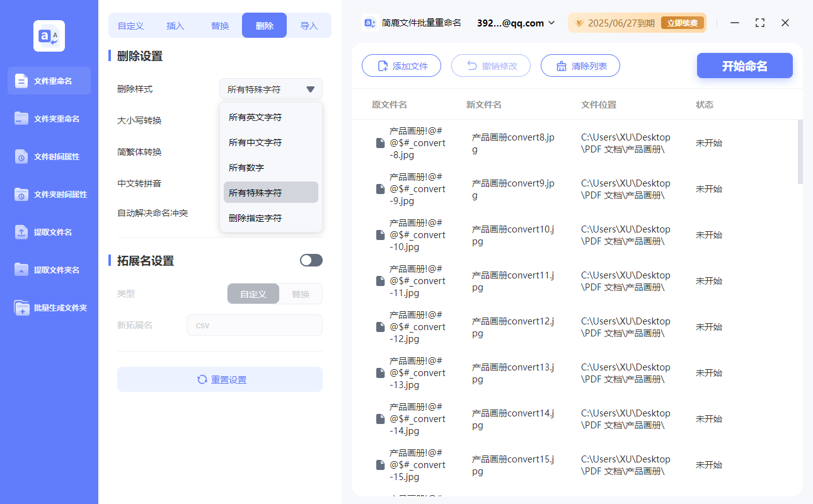Select 文件时间属性 in the sidebar
The width and height of the screenshot is (813, 504).
[49, 156]
